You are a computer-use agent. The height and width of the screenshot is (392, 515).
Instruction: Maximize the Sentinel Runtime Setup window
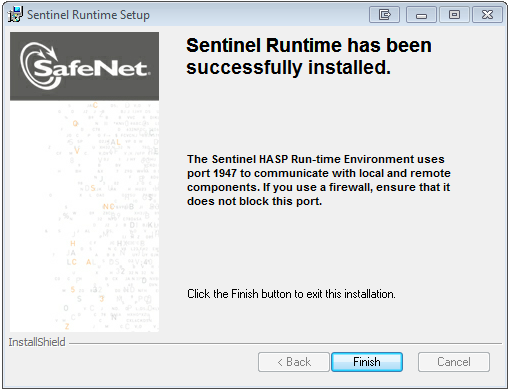point(454,15)
